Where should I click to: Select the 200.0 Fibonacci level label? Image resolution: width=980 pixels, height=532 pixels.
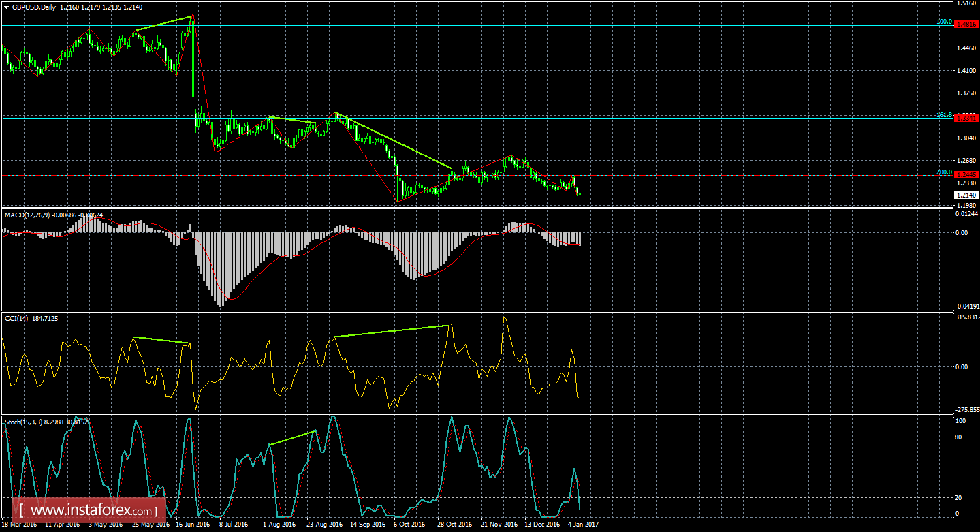tap(943, 172)
